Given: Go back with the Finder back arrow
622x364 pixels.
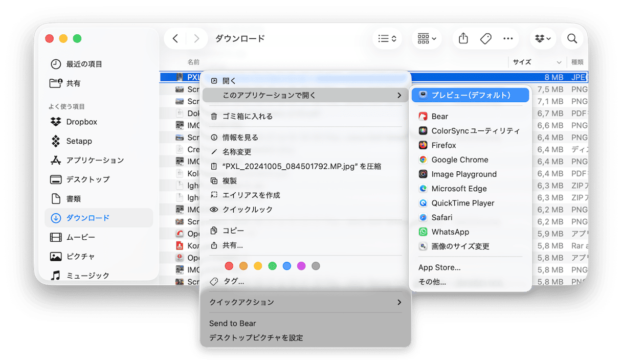Looking at the screenshot, I should click(175, 38).
